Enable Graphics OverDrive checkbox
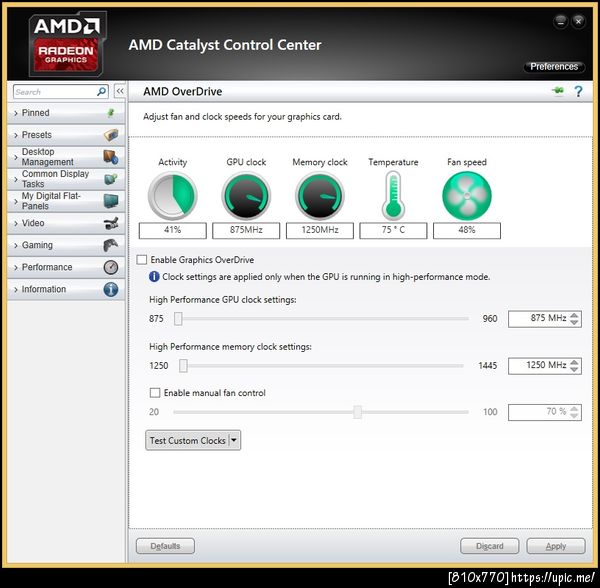Viewport: 600px width, 588px height. 142,260
